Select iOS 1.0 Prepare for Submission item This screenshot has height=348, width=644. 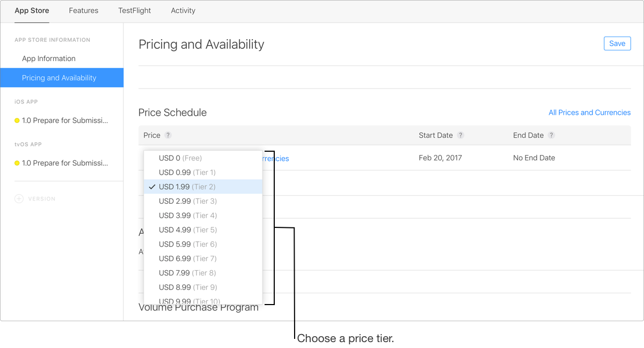[65, 121]
